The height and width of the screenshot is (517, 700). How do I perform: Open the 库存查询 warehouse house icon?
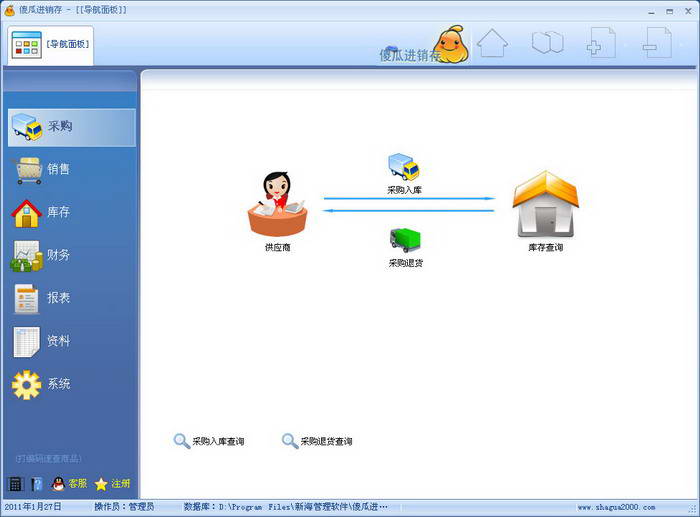click(546, 204)
